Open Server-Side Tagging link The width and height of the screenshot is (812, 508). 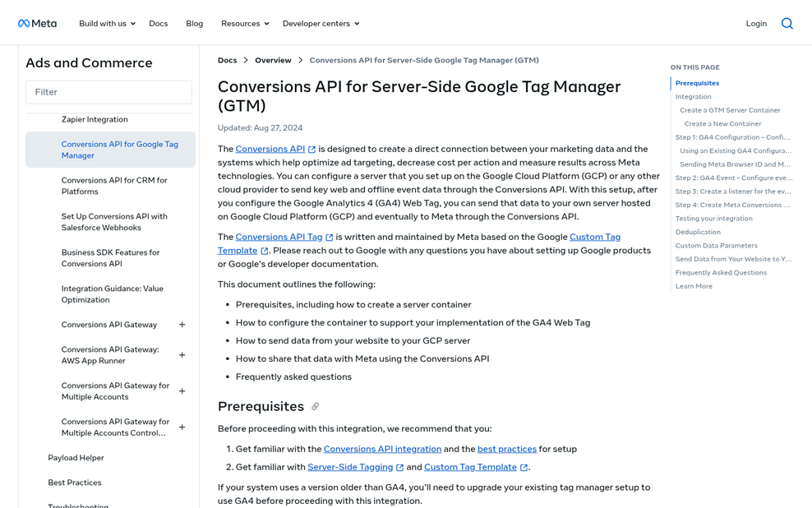click(x=350, y=467)
